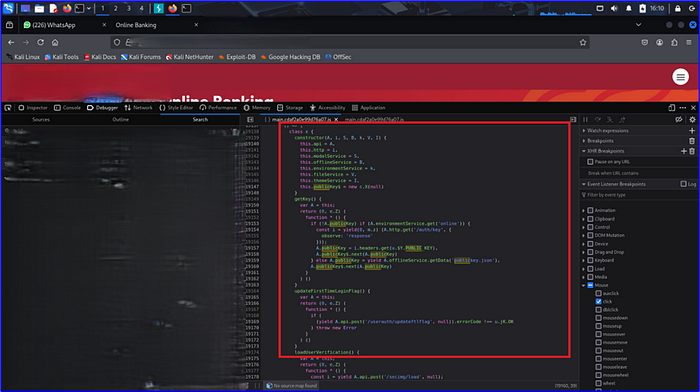Click the element picker icon in DevTools
Viewport: 700px width, 392px height.
click(x=8, y=108)
